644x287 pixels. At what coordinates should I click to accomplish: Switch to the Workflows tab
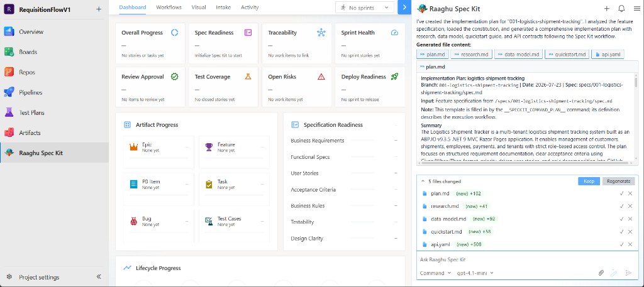[169, 8]
